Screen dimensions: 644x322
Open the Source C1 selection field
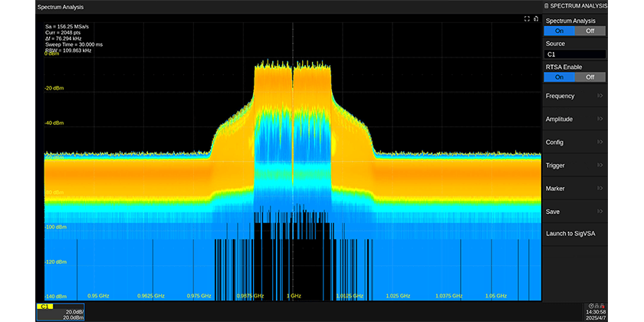pyautogui.click(x=575, y=54)
